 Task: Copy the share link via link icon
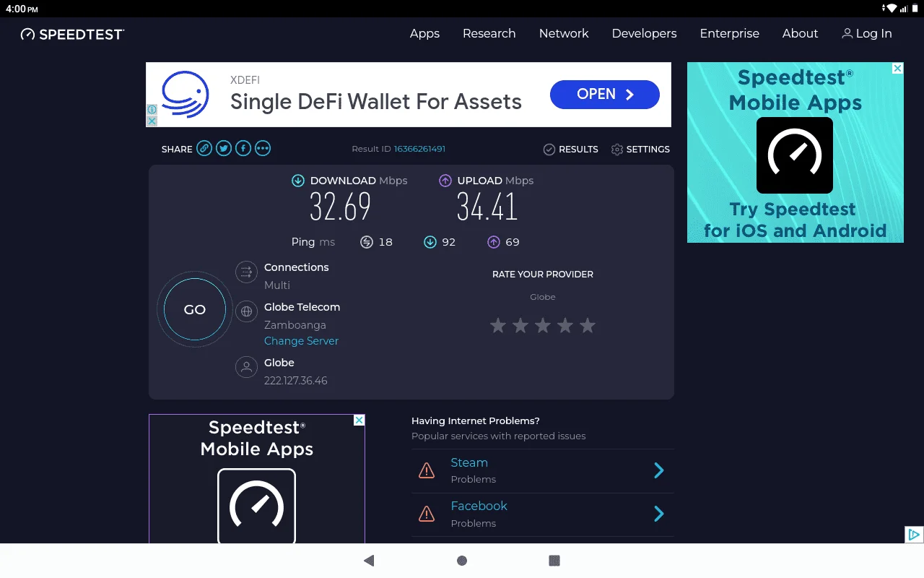pos(204,149)
